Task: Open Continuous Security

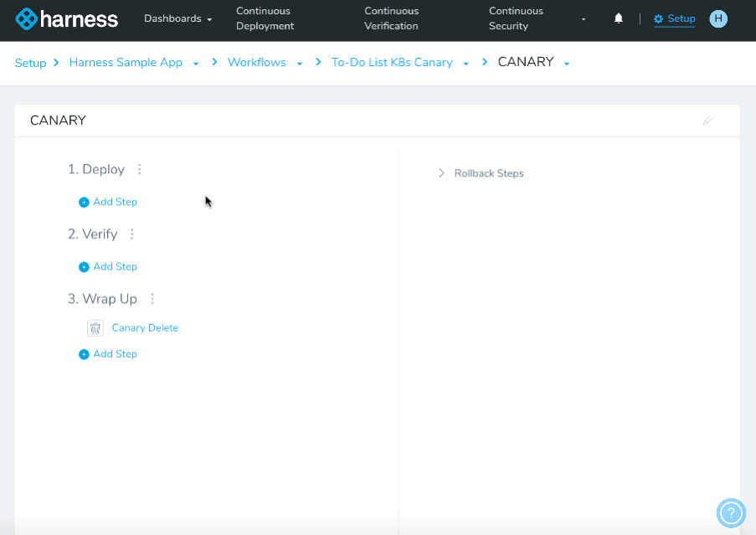Action: coord(516,18)
